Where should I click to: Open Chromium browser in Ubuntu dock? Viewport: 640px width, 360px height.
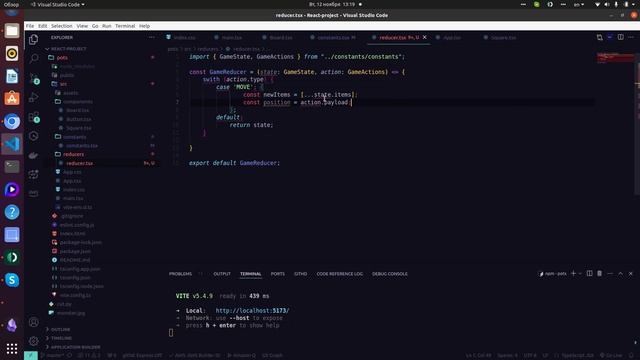[x=12, y=122]
